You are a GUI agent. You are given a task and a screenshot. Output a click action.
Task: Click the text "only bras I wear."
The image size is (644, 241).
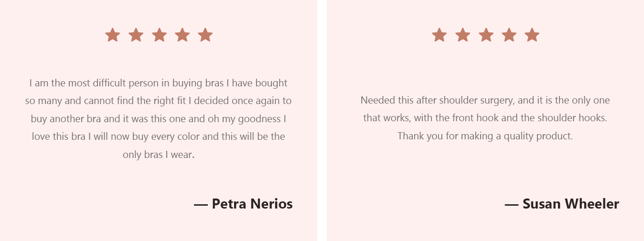point(158,155)
